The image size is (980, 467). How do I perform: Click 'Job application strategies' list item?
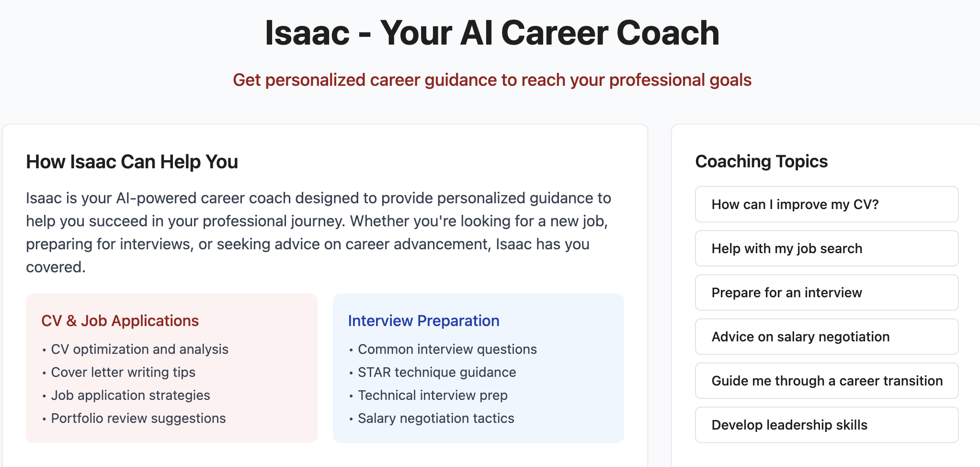[130, 395]
